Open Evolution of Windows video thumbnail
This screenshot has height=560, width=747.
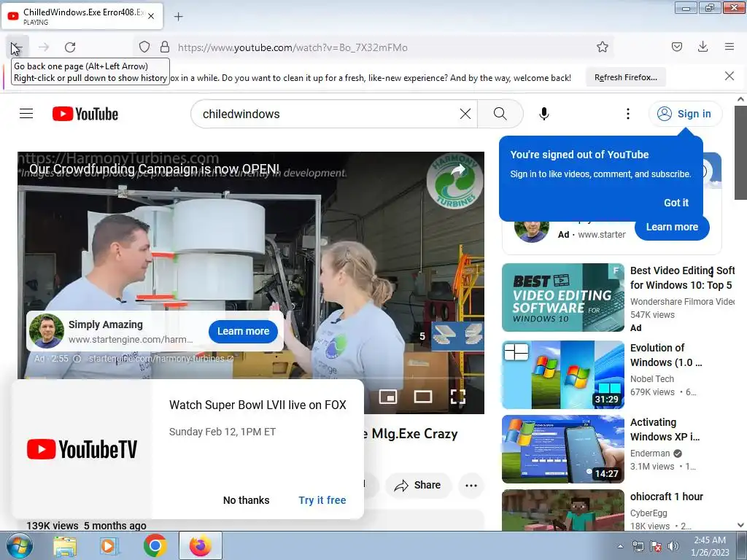(563, 375)
